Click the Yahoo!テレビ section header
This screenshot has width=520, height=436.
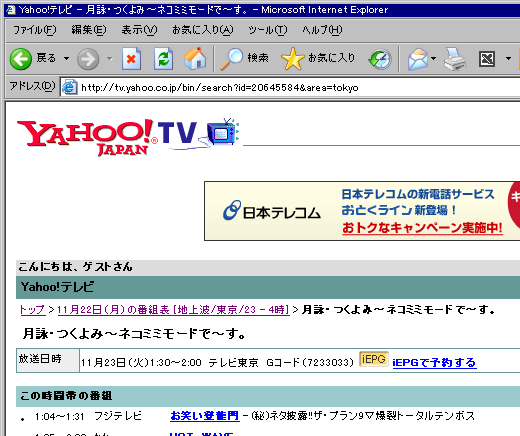click(57, 287)
